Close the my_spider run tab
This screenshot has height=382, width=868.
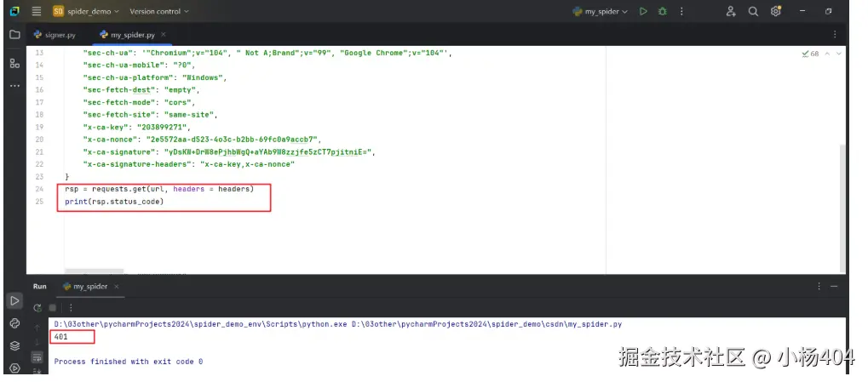[x=116, y=287]
